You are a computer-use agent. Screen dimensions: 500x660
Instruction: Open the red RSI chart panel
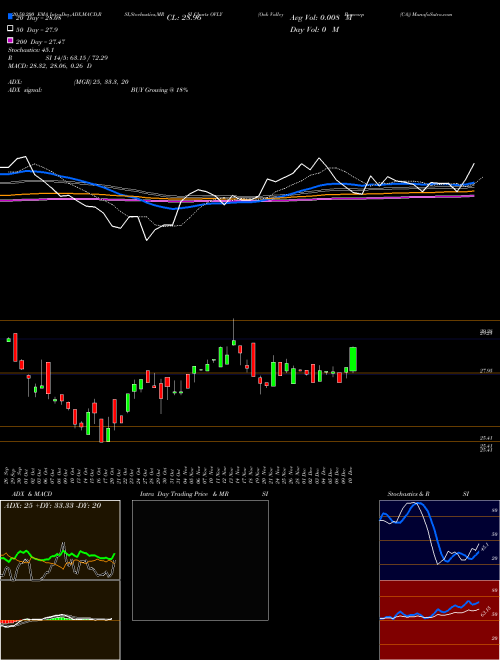coord(439,620)
